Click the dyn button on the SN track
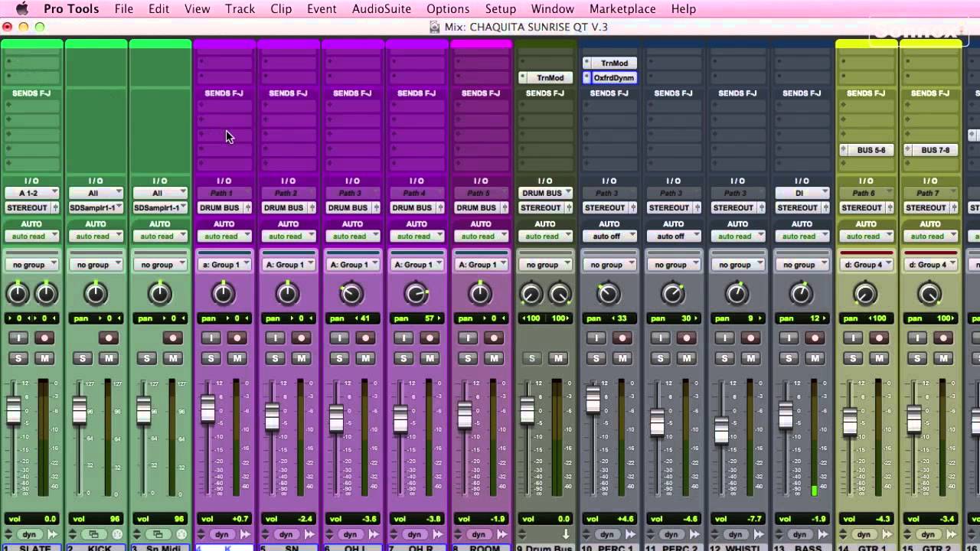 pos(286,534)
